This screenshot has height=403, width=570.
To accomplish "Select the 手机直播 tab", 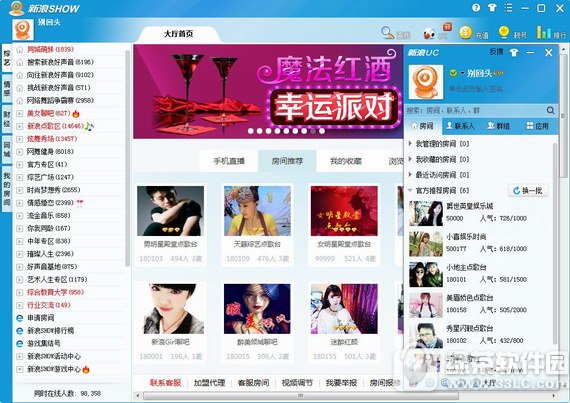I will coord(229,161).
